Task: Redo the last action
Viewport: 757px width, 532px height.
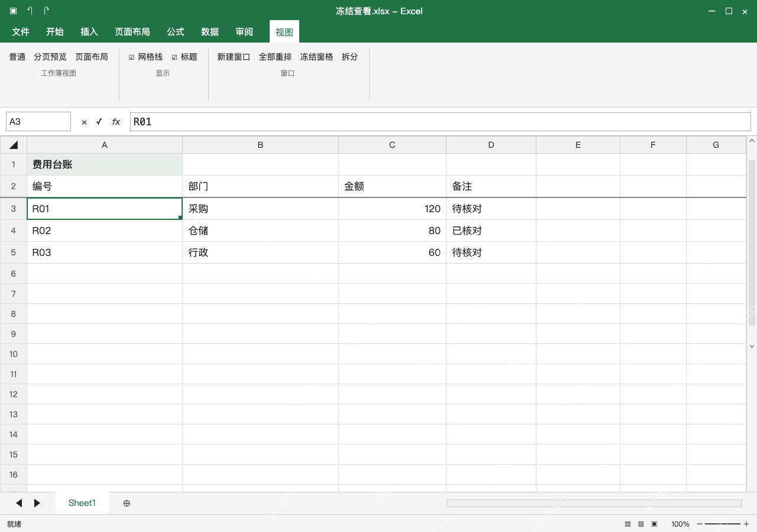Action: tap(46, 11)
